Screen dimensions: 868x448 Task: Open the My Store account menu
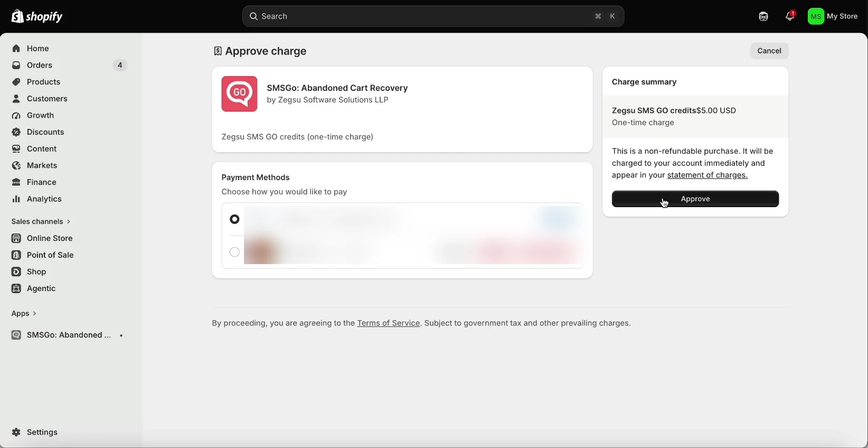point(833,16)
